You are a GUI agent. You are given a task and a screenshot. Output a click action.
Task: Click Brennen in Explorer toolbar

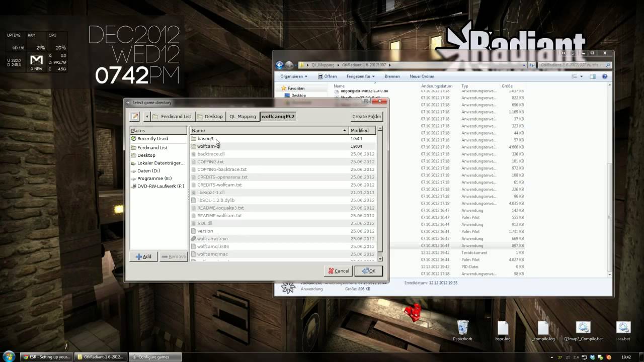click(392, 76)
